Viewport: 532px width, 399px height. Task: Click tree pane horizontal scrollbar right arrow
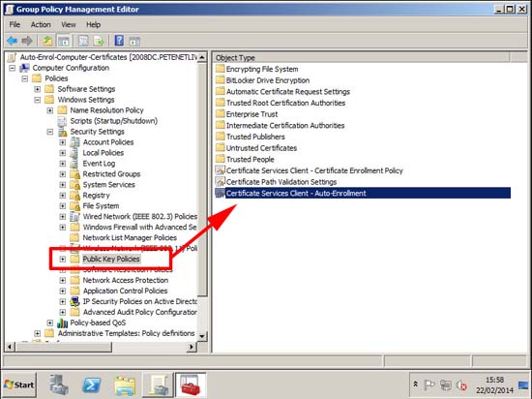[192, 347]
